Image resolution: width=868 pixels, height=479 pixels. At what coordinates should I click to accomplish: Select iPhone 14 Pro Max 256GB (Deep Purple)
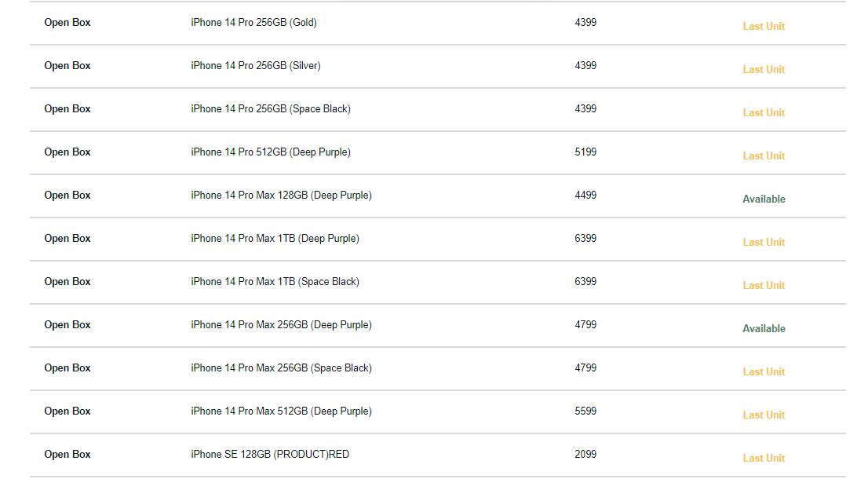tap(281, 325)
